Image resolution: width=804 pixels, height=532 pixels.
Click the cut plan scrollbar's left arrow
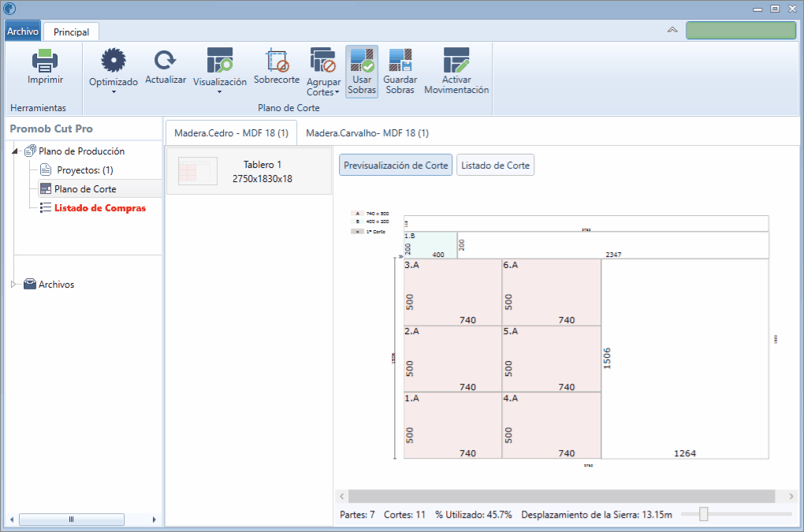pos(342,496)
